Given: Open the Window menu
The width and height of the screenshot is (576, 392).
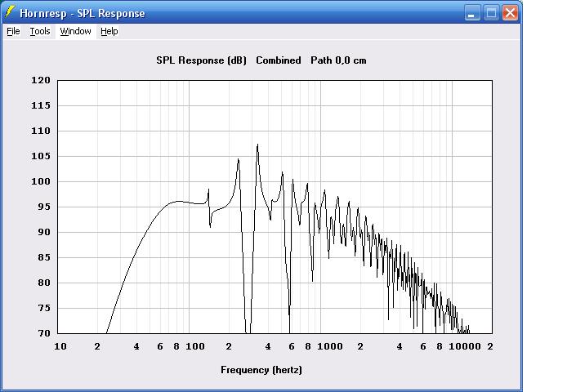Looking at the screenshot, I should click(x=75, y=32).
